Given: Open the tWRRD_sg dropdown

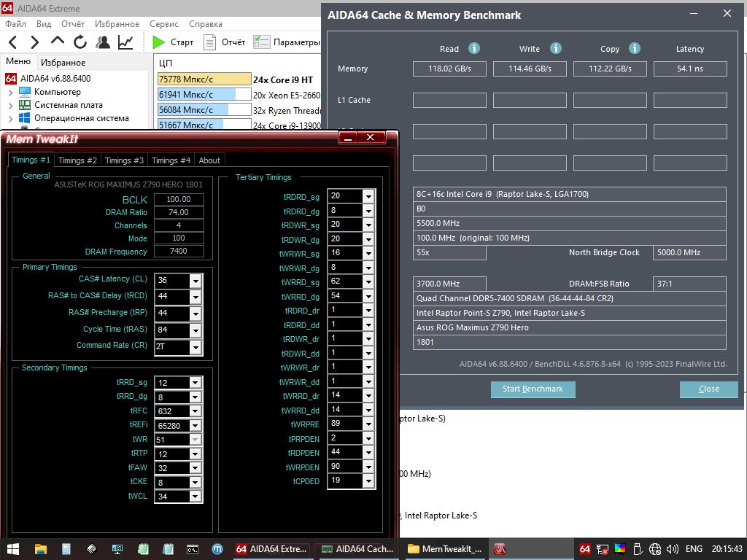Looking at the screenshot, I should [368, 281].
